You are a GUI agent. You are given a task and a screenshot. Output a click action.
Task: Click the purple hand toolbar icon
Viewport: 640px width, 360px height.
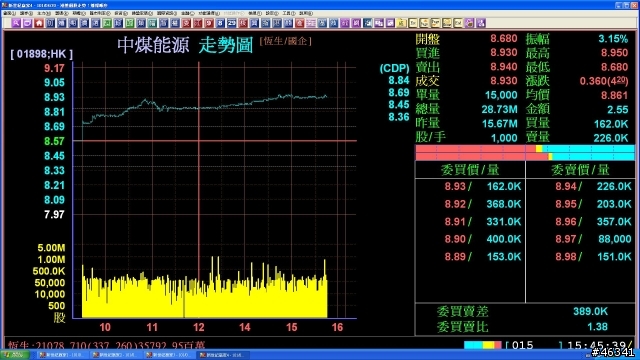(470, 23)
